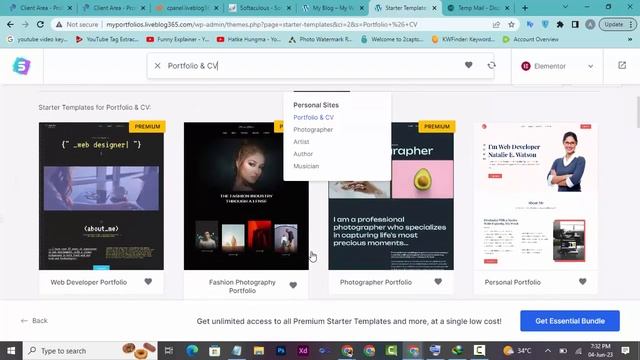The height and width of the screenshot is (360, 640).
Task: Choose Artist in Personal Sites list
Action: click(x=301, y=142)
